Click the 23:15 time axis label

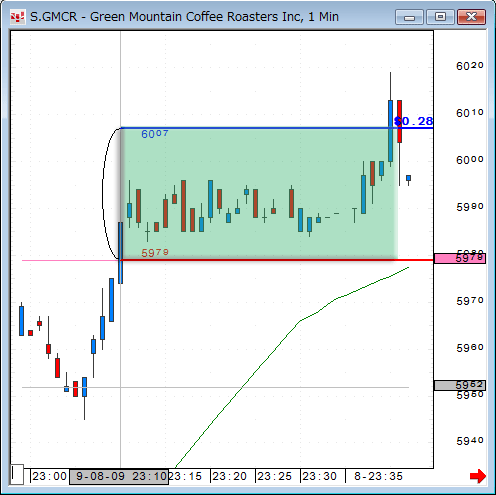(x=185, y=476)
